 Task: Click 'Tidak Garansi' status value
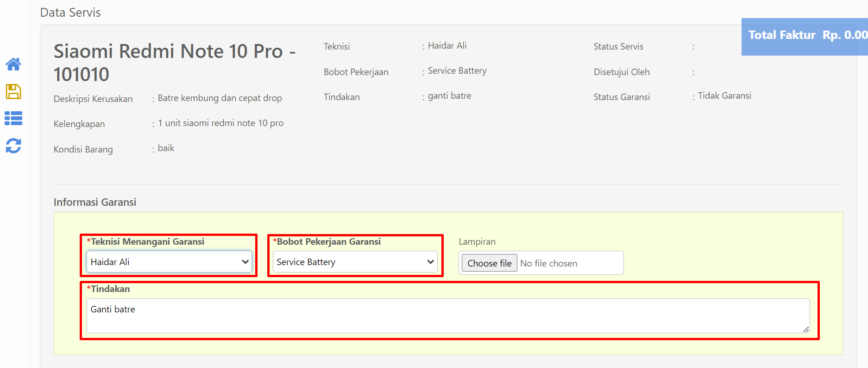(x=724, y=95)
